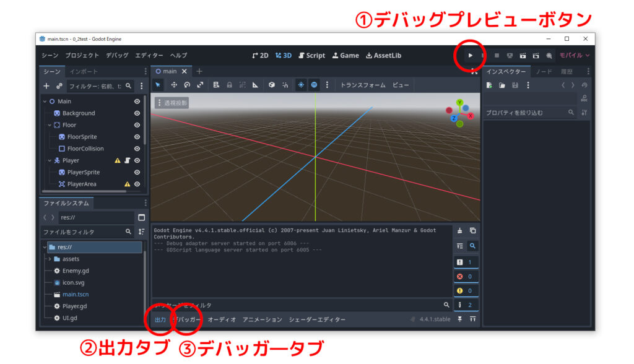
Task: Toggle visibility of FloorCollision node
Action: pos(137,149)
